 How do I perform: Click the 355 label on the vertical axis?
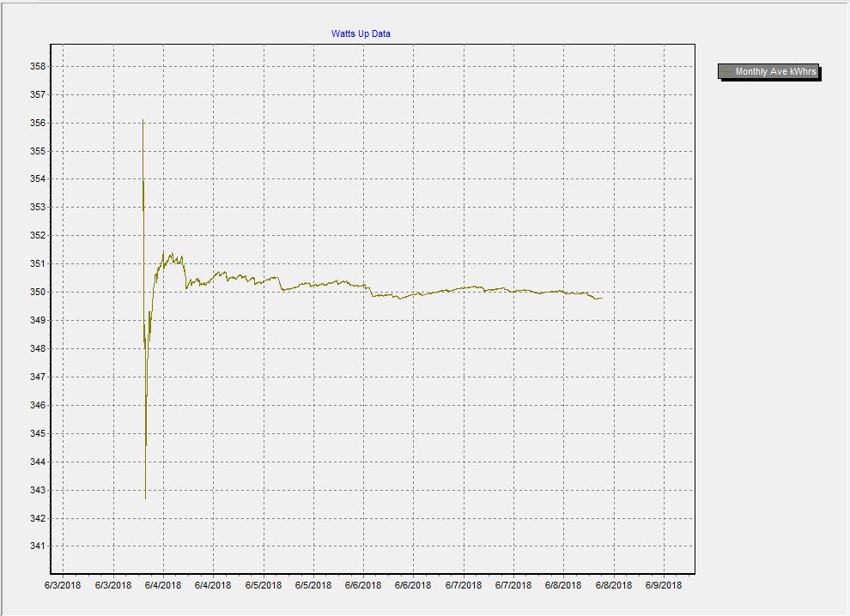point(38,151)
